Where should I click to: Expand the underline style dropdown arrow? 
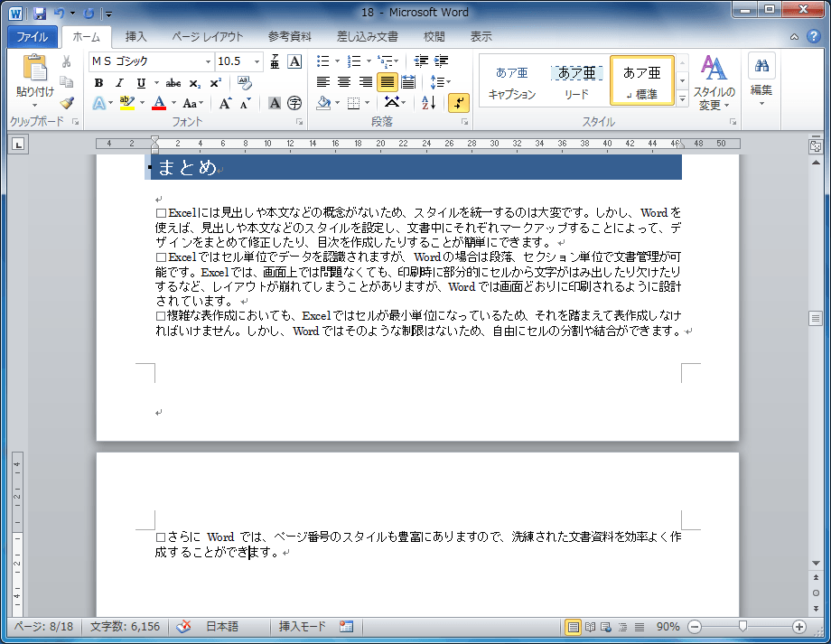(x=156, y=83)
